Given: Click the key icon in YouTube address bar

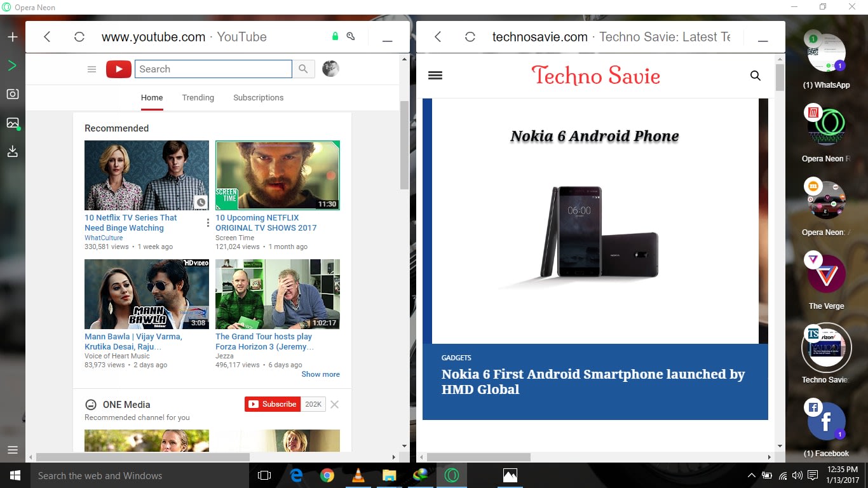Looking at the screenshot, I should 351,37.
